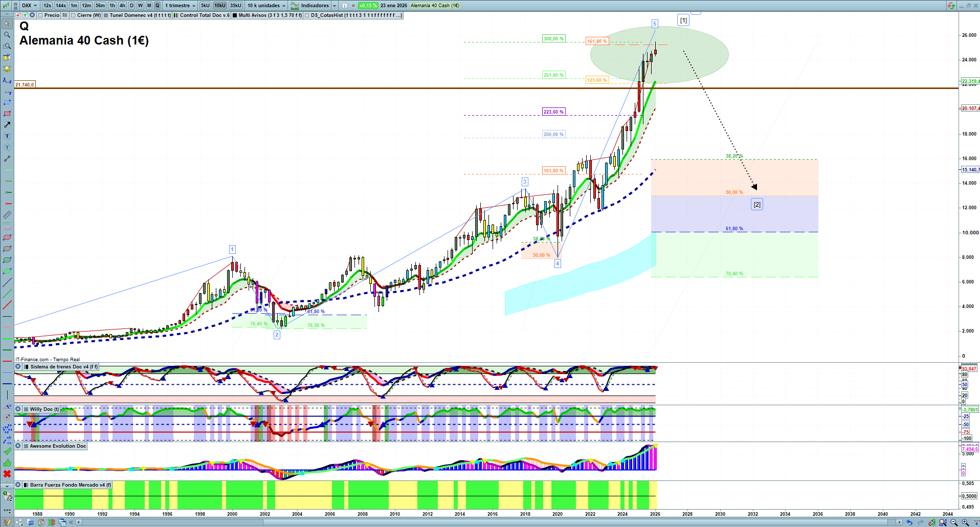This screenshot has width=980, height=527.
Task: Toggle the DS_CotasHist indicator checkbox
Action: tap(307, 15)
